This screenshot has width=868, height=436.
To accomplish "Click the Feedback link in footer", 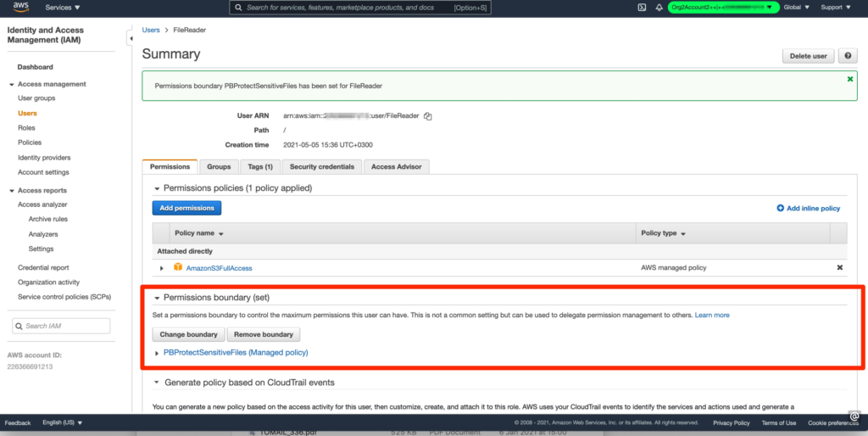I will 18,422.
